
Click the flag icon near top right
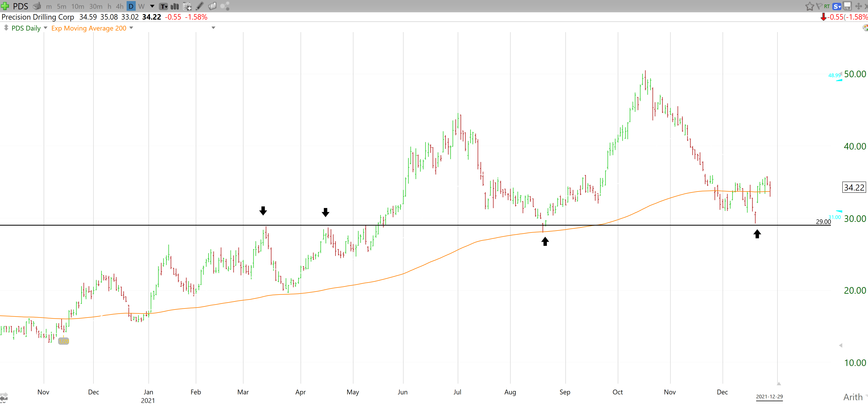tap(819, 6)
